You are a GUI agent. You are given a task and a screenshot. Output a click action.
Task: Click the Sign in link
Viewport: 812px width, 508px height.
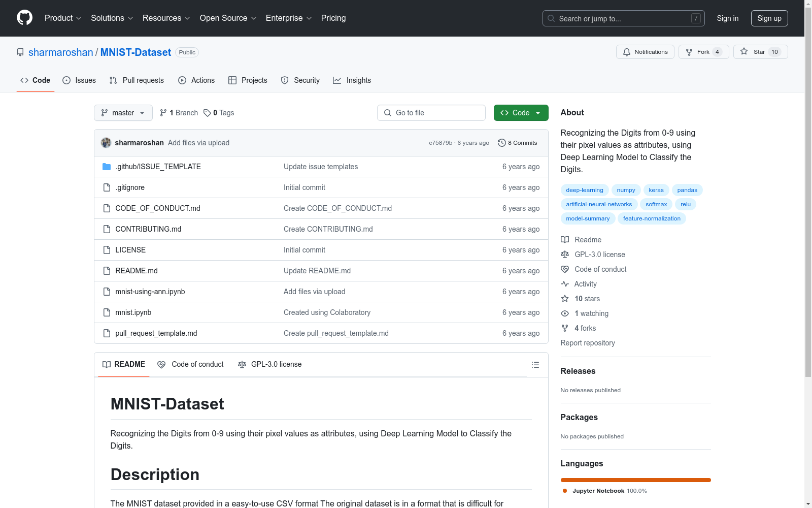tap(728, 18)
